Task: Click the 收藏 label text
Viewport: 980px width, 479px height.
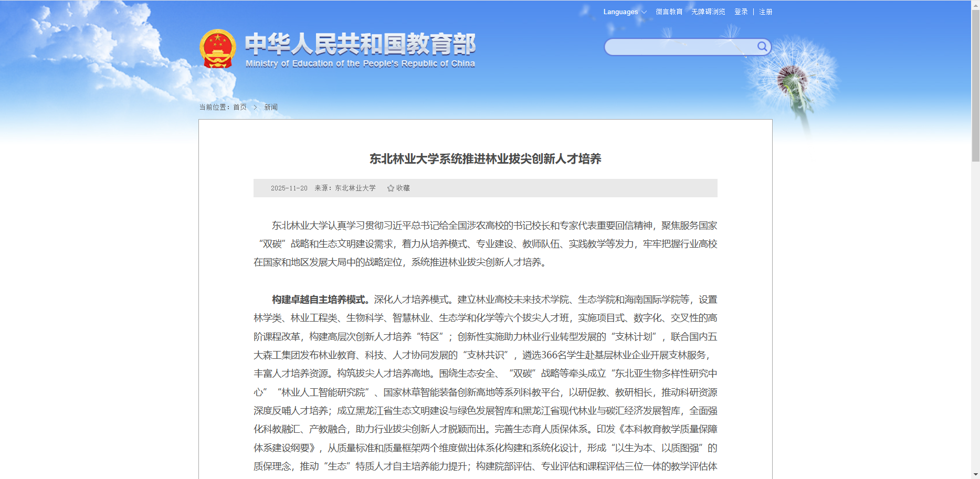Action: pyautogui.click(x=403, y=188)
